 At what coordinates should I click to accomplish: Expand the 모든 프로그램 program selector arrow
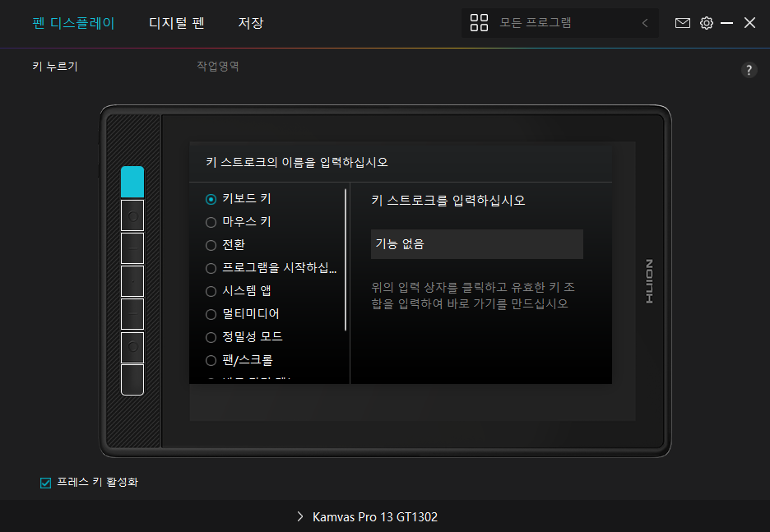pos(645,23)
